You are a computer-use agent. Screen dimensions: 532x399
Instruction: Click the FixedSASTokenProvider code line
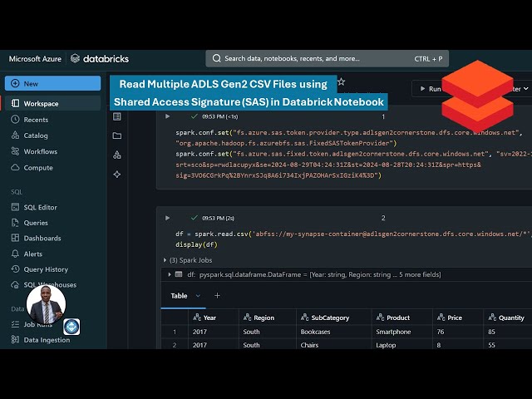[286, 143]
